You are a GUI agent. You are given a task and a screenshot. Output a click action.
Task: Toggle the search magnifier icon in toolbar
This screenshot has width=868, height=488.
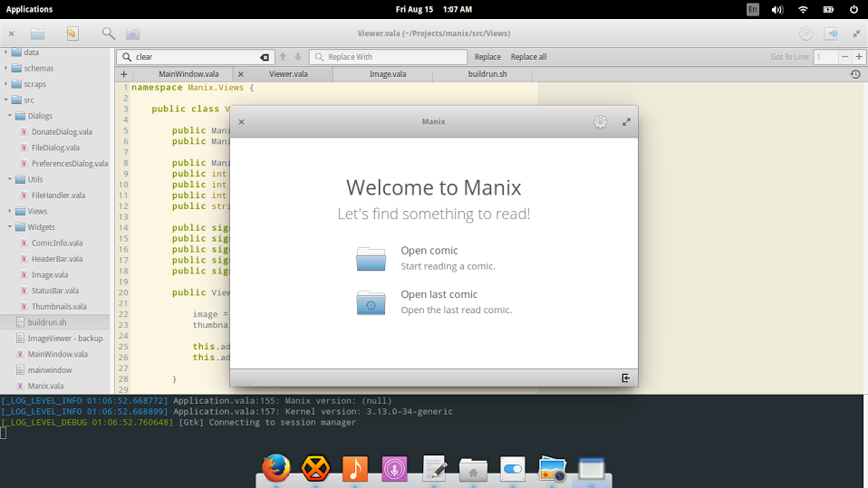coord(109,33)
